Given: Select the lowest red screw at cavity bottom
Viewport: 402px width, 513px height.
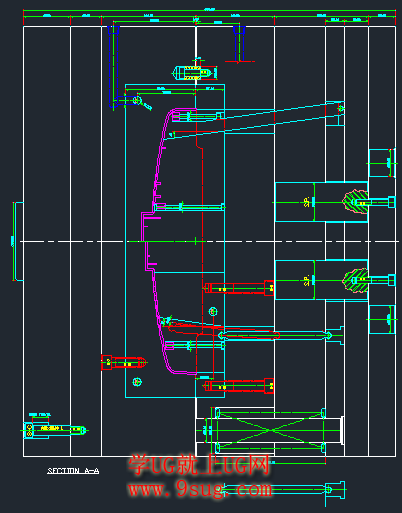Looking at the screenshot, I should pos(239,386).
